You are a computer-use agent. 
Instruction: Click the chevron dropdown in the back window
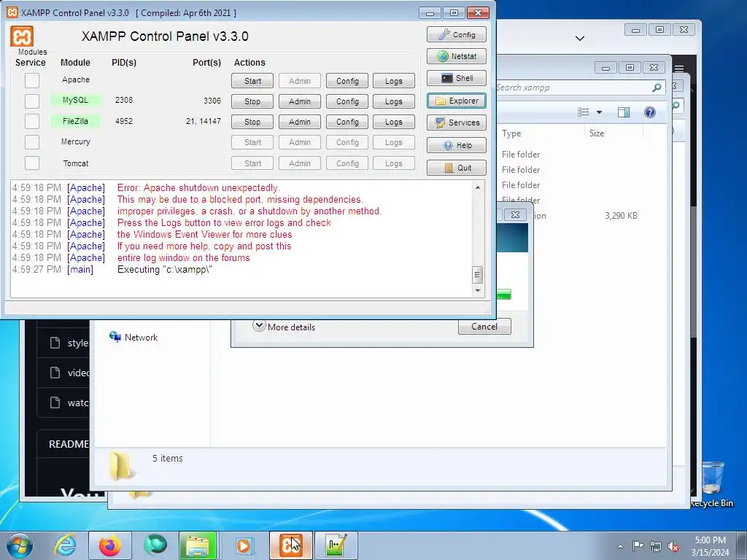pyautogui.click(x=580, y=38)
